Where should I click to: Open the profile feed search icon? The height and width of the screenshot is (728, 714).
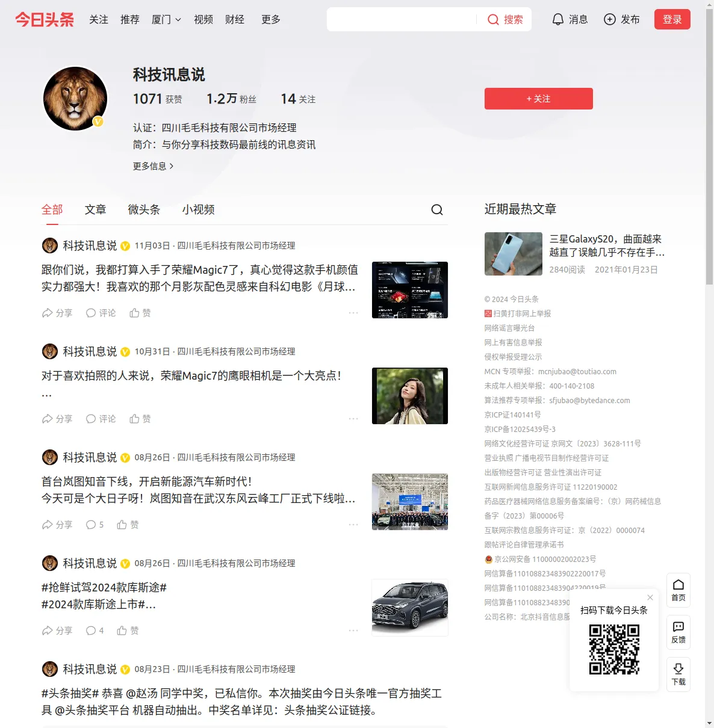[x=437, y=209]
